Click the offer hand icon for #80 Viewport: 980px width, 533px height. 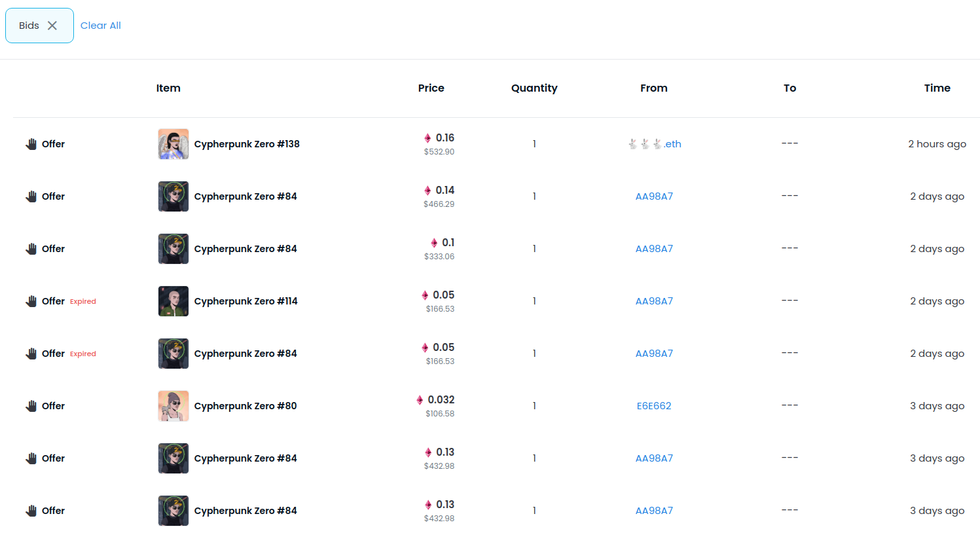click(x=31, y=406)
